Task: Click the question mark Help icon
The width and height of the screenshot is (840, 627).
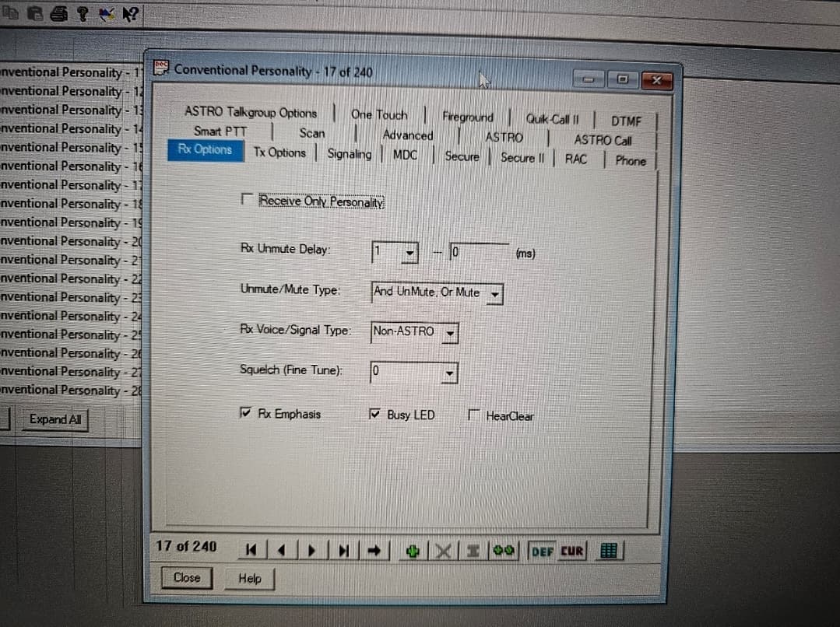Action: 83,13
